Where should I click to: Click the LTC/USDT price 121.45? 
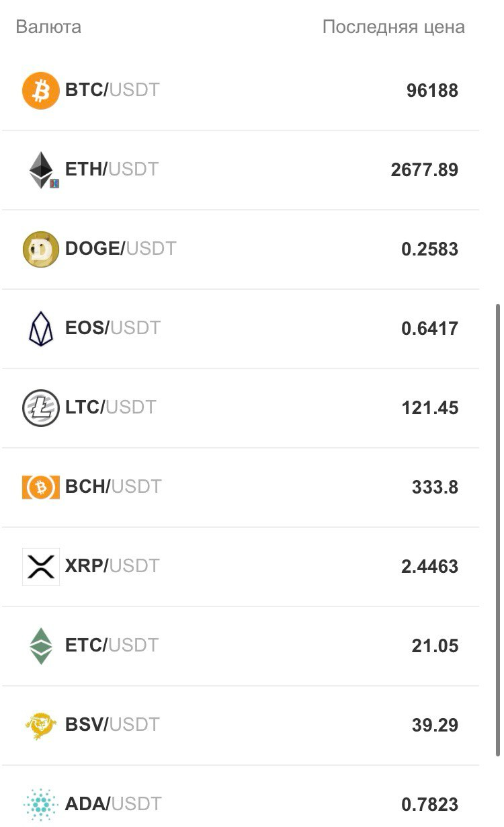[x=430, y=408]
